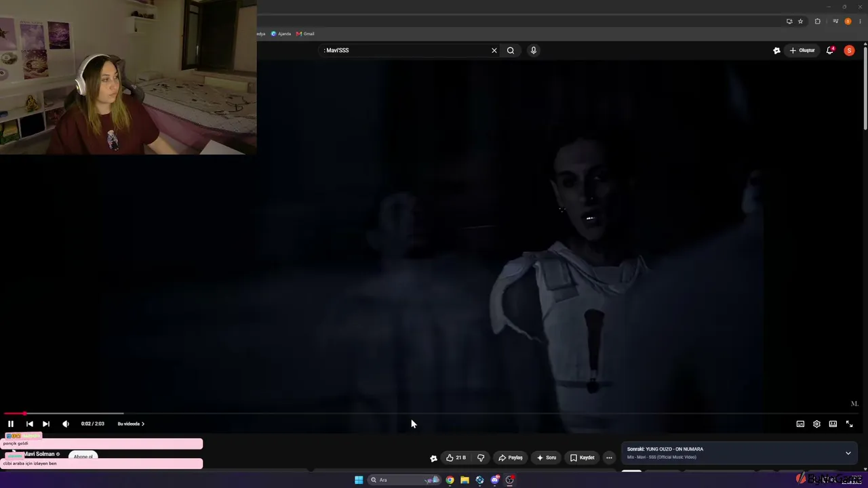Dislike the video
The image size is (868, 488).
[481, 457]
